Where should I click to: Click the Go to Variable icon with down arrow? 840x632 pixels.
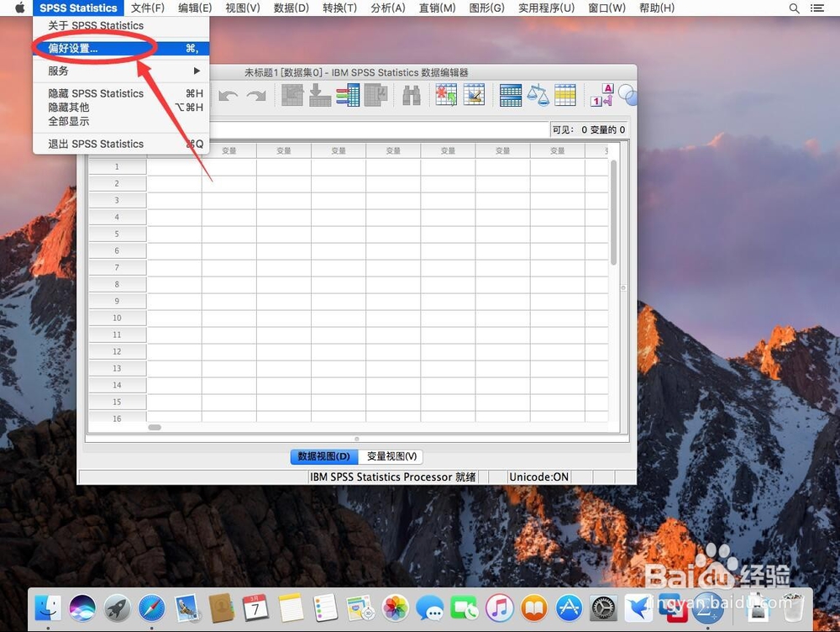[320, 96]
